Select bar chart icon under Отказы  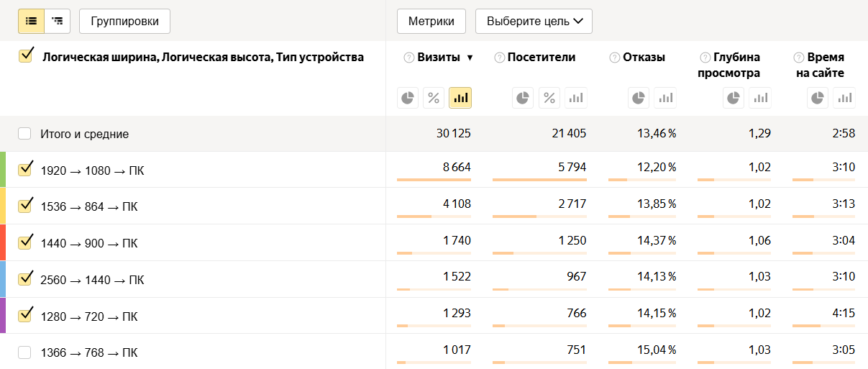click(666, 98)
